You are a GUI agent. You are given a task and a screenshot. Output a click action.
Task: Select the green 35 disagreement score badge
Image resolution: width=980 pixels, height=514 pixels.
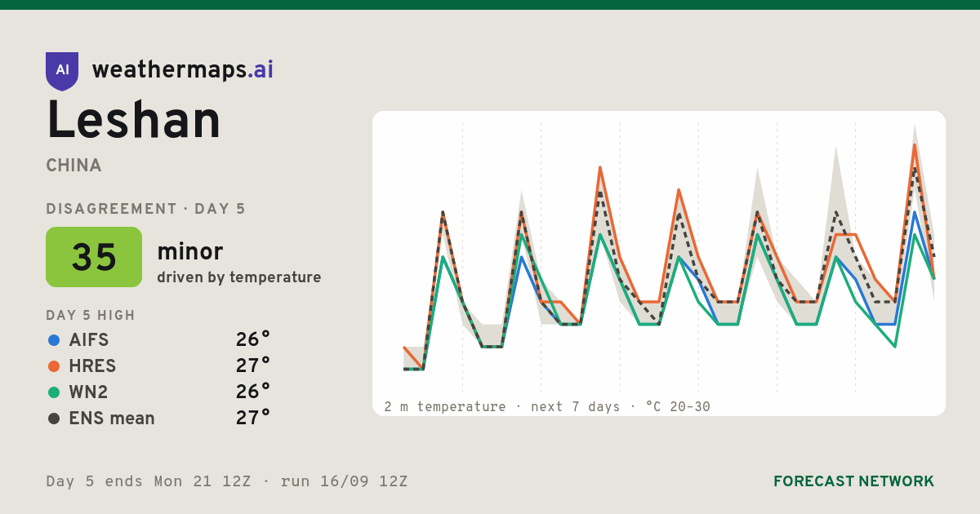coord(94,257)
